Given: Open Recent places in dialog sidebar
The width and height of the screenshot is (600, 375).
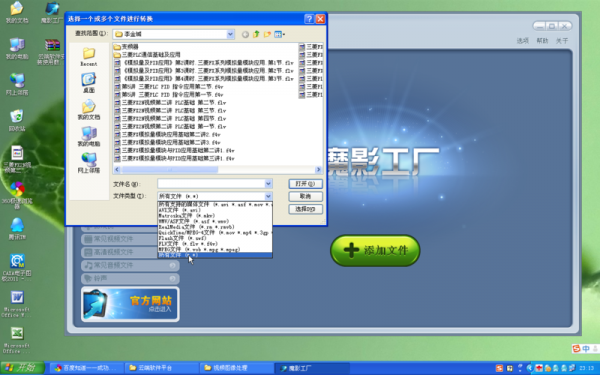Looking at the screenshot, I should pyautogui.click(x=89, y=57).
